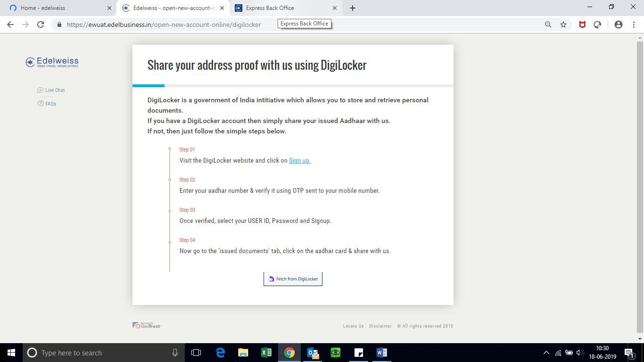Open the Locate Us footer link
The width and height of the screenshot is (644, 362).
click(x=353, y=326)
